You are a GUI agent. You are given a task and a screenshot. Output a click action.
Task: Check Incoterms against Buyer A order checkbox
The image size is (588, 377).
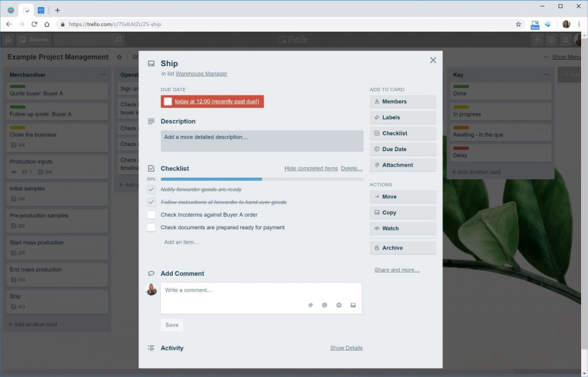click(151, 215)
